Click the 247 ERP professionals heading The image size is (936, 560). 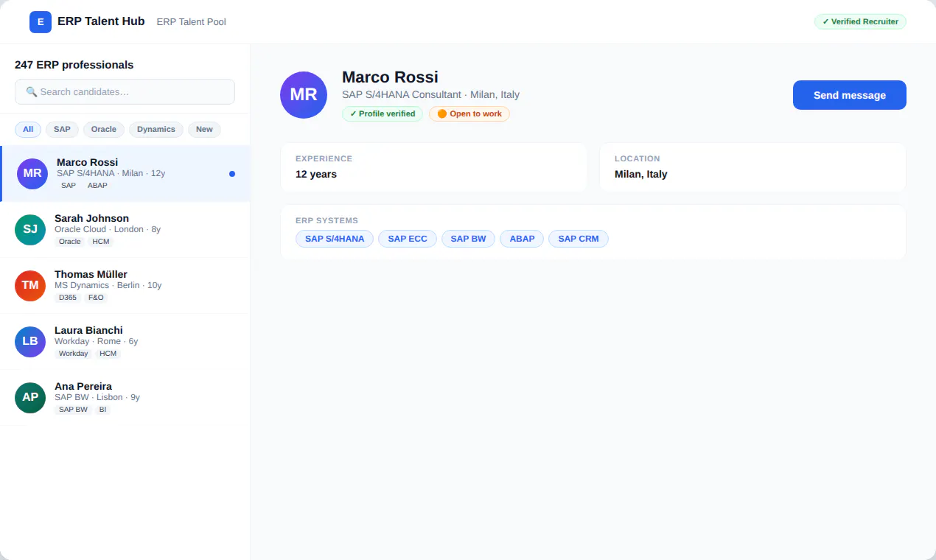74,65
